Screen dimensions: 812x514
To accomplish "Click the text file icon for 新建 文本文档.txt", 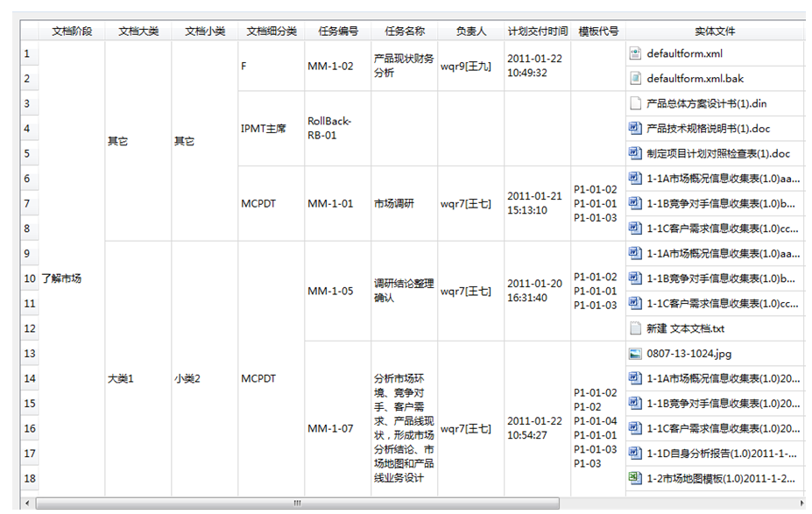I will click(636, 328).
